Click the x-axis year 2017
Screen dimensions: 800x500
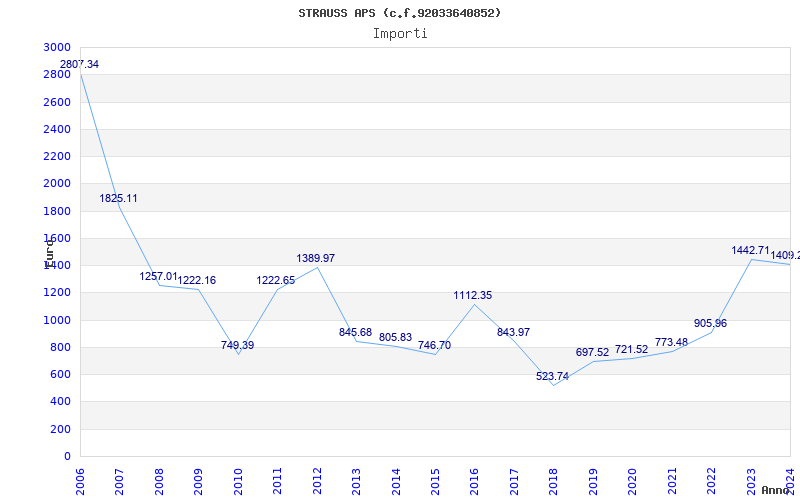[x=514, y=482]
